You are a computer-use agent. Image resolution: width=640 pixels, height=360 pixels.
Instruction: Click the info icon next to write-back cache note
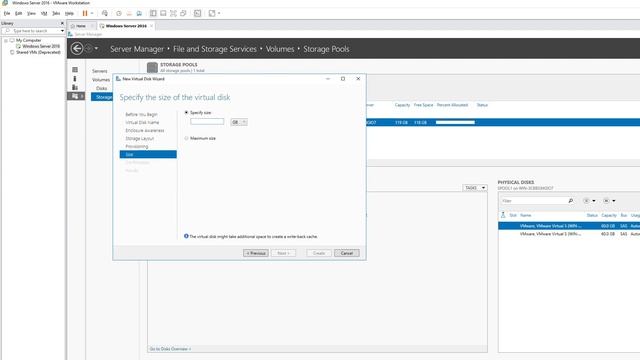coord(186,236)
